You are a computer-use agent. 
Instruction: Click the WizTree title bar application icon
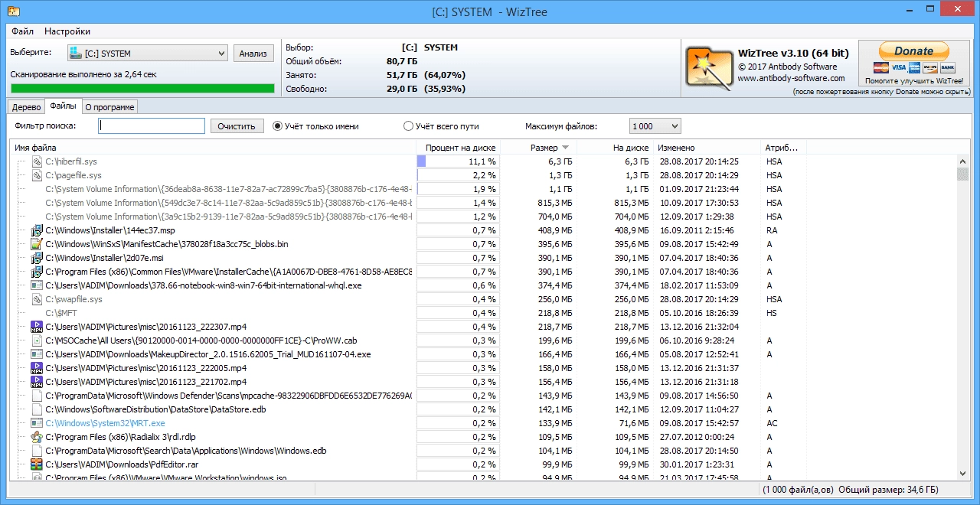[13, 11]
